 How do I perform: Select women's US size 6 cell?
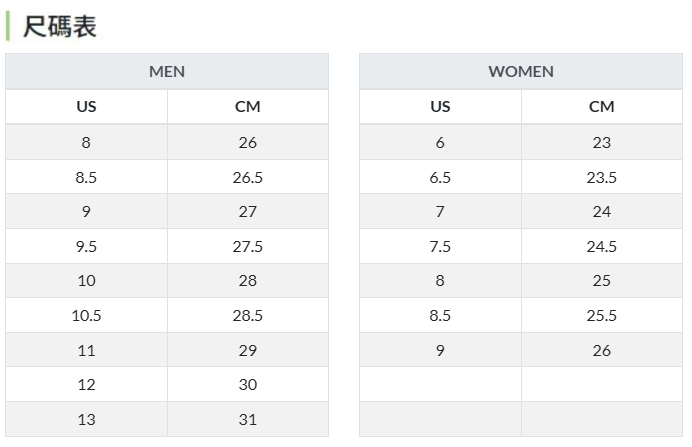[x=440, y=143]
